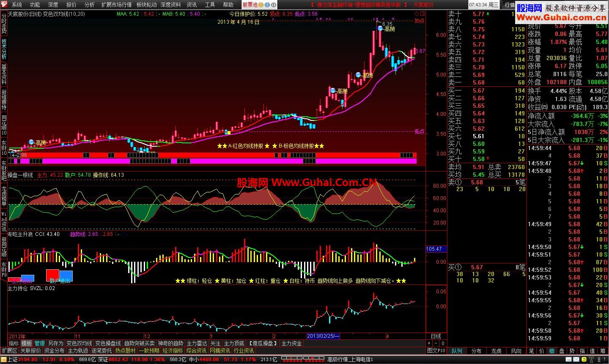
Task: Switch to the 管理 tab
Action: (x=40, y=343)
